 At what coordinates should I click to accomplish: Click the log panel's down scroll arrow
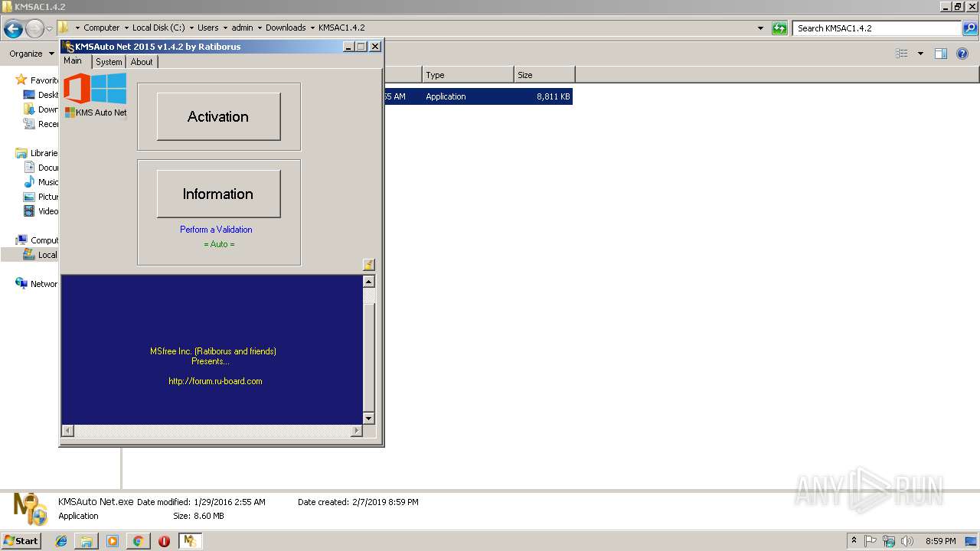click(x=369, y=418)
